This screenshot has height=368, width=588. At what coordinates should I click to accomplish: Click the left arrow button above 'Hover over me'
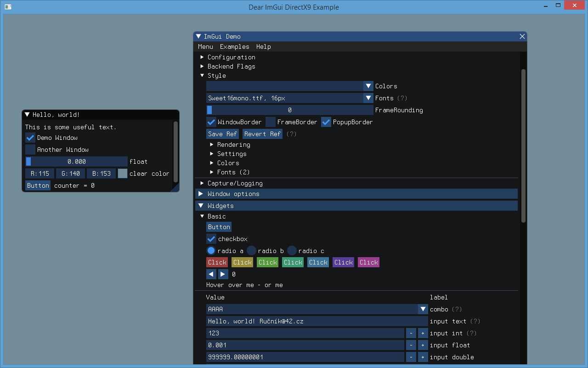pos(211,274)
